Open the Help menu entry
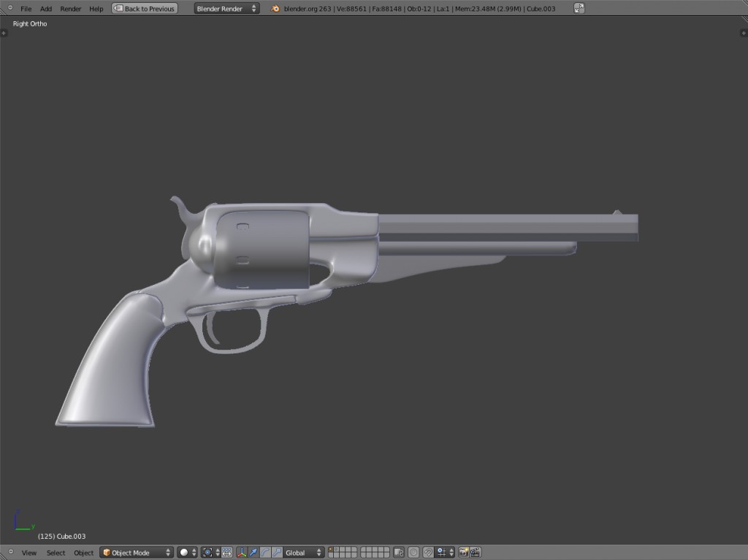Viewport: 748px width, 560px height. (x=96, y=8)
